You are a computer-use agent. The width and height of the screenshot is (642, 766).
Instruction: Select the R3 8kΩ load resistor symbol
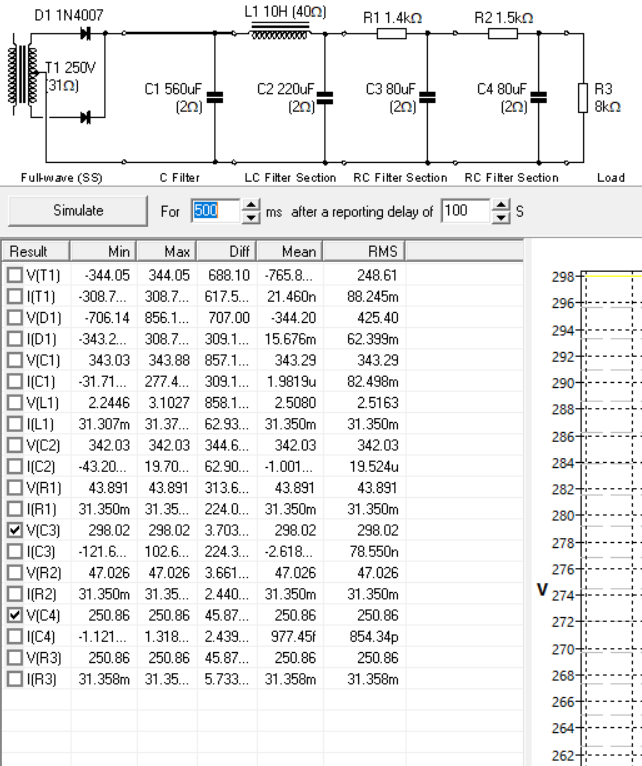(x=583, y=98)
